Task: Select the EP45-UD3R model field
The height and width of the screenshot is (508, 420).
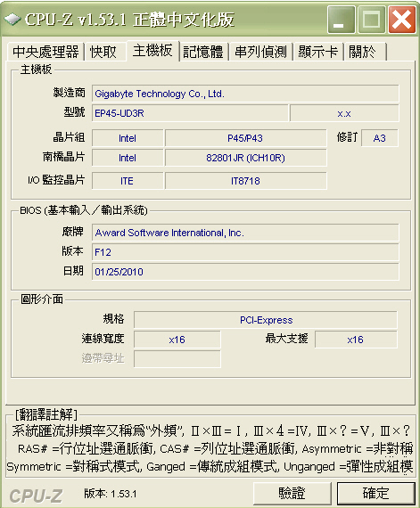Action: [190, 113]
